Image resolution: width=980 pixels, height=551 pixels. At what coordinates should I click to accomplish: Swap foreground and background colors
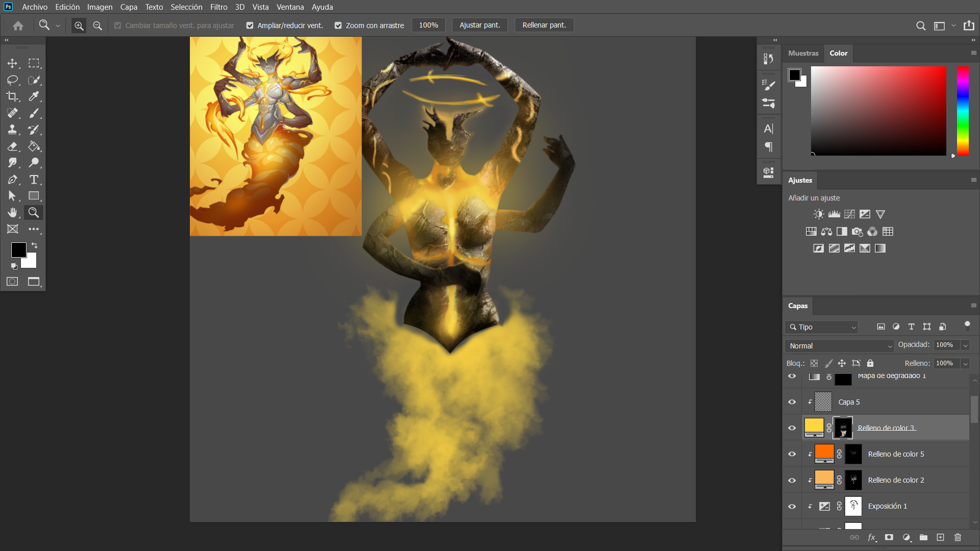35,245
